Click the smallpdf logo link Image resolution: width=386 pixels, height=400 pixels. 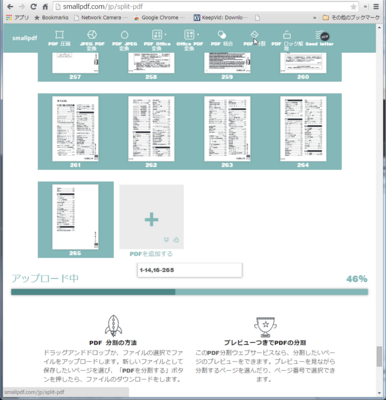25,38
